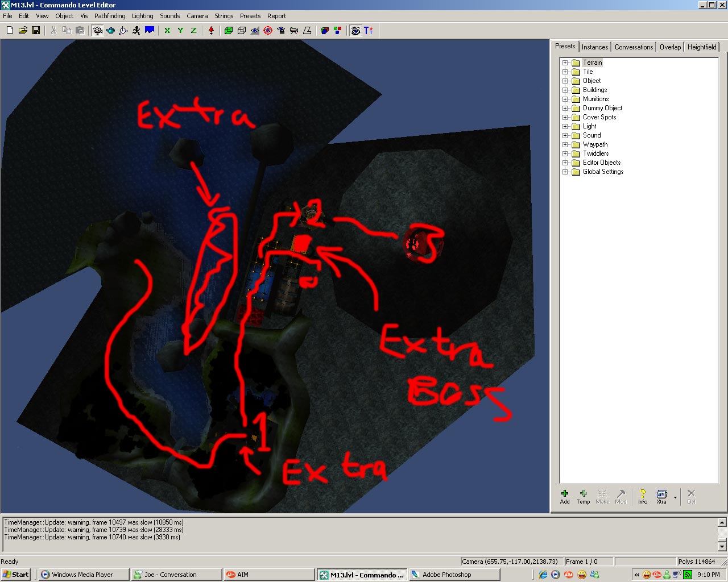Switch to the Instances tab
Viewport: 728px width, 582px height.
coord(595,47)
